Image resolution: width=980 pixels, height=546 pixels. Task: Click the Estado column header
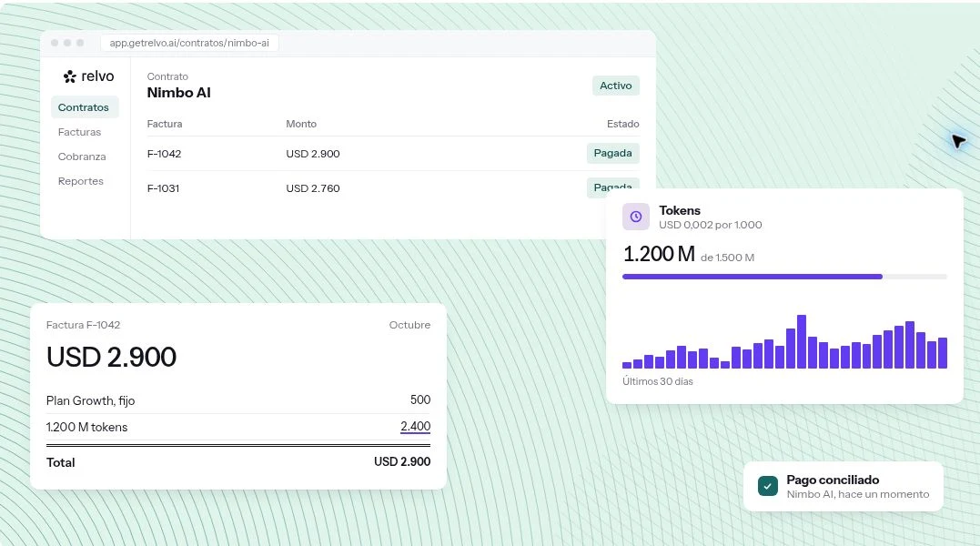(622, 124)
